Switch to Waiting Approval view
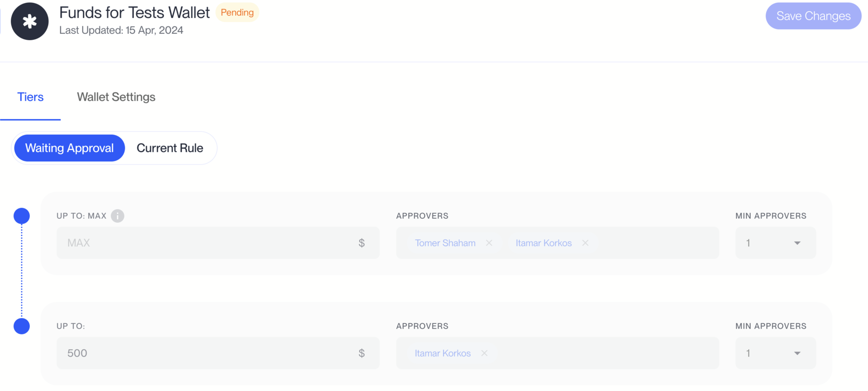 coord(69,148)
